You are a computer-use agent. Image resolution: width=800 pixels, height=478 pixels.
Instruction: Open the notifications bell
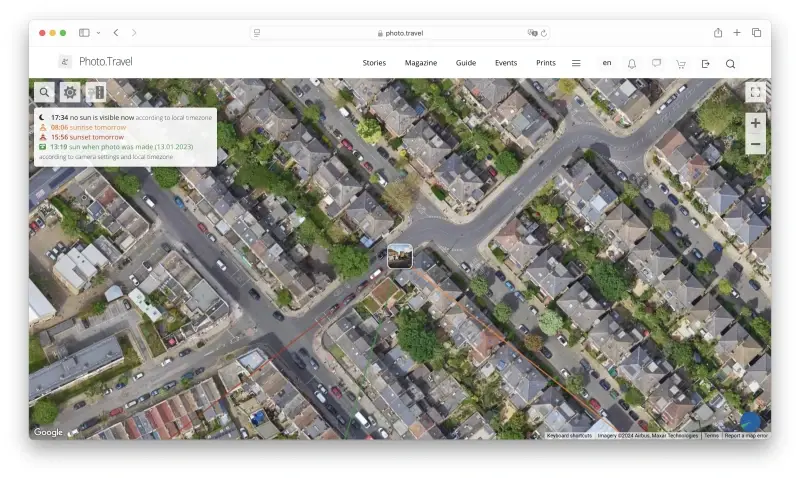click(632, 64)
